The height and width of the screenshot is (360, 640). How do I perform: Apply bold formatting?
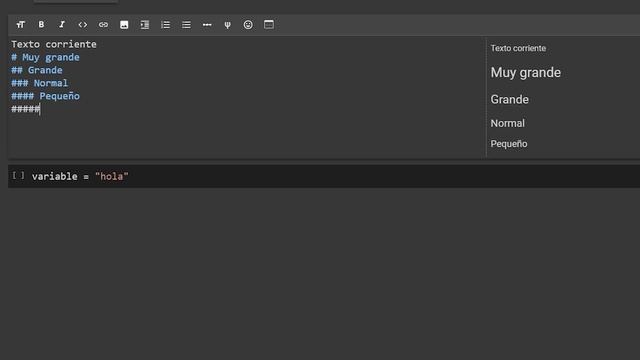coord(41,25)
